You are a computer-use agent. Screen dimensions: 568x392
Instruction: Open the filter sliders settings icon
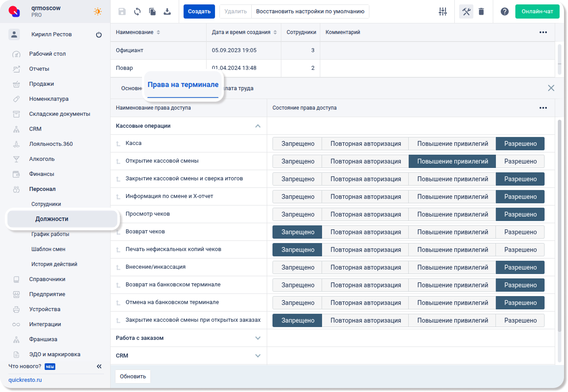[443, 11]
